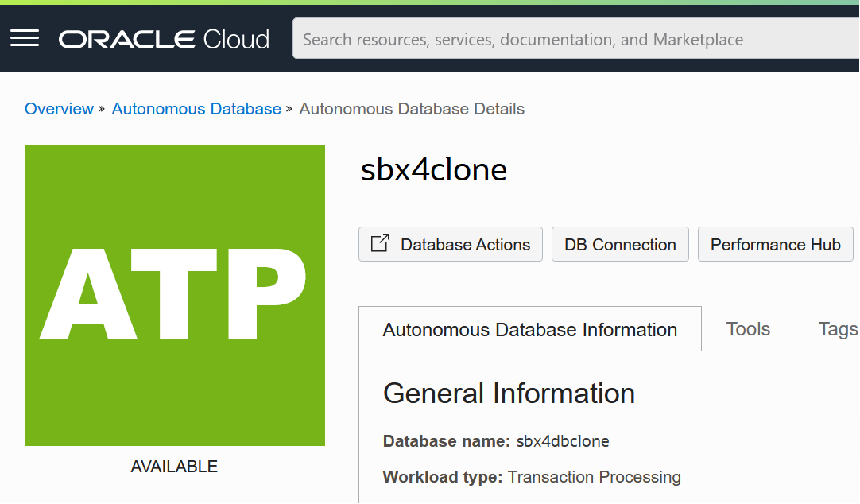The image size is (860, 504).
Task: Go to the Overview breadcrumb link
Action: tap(59, 109)
